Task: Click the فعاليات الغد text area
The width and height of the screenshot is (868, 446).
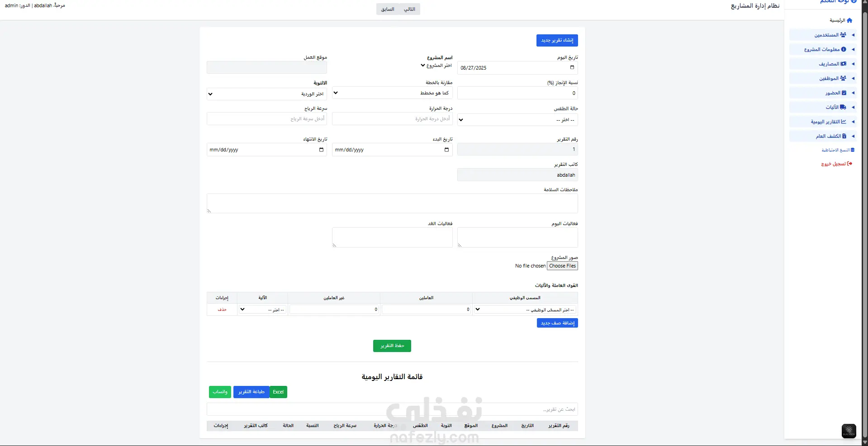Action: (392, 237)
